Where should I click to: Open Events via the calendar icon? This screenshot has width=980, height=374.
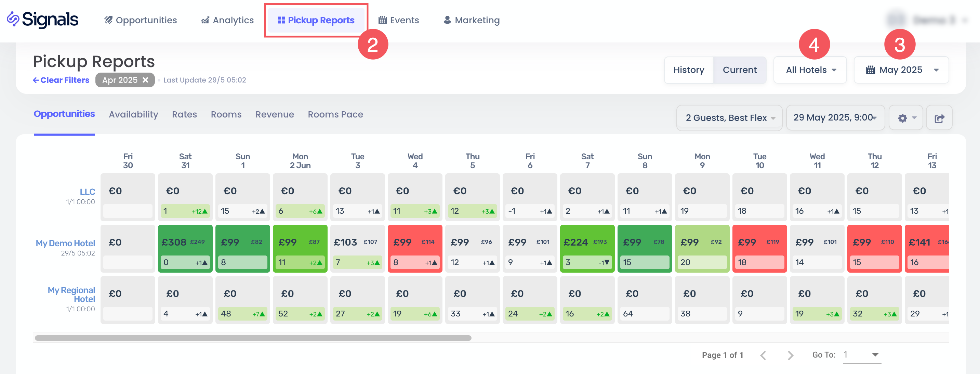[382, 20]
